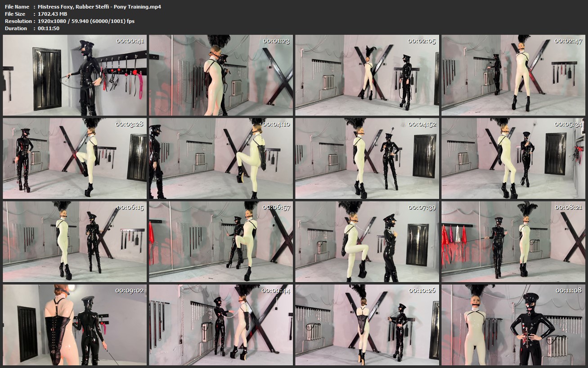Select the thumbnail timestamped 00:06:57
The width and height of the screenshot is (588, 368).
click(x=221, y=242)
